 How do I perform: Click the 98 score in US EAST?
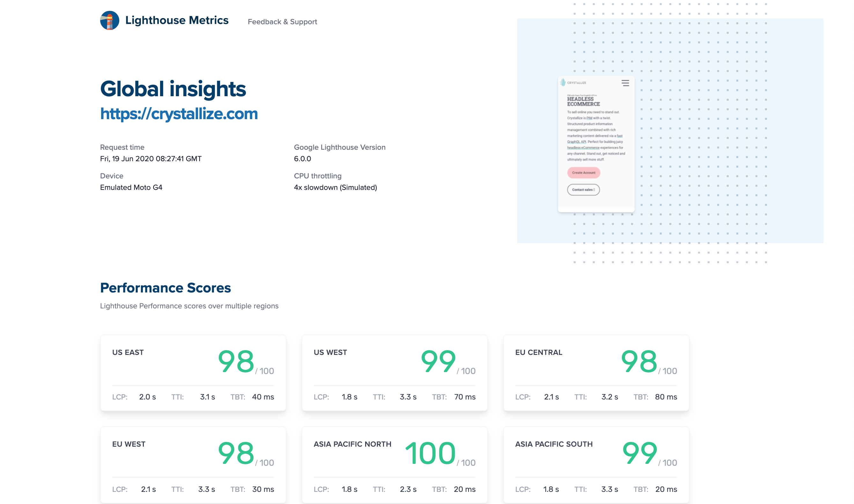(x=236, y=361)
